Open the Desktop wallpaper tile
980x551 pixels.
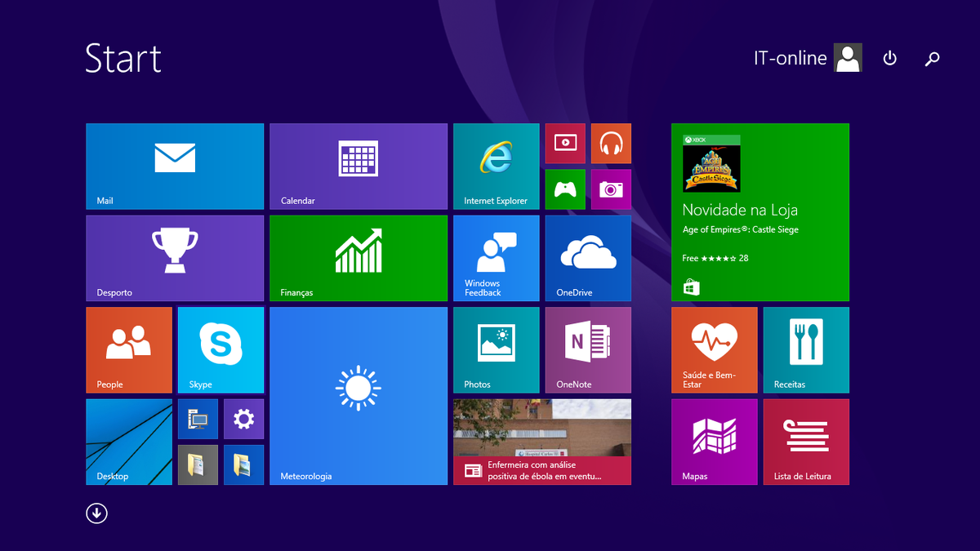[x=129, y=442]
